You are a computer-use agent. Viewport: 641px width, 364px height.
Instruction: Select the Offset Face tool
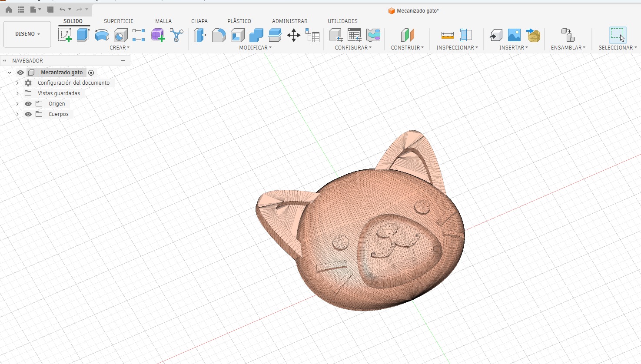click(x=275, y=35)
